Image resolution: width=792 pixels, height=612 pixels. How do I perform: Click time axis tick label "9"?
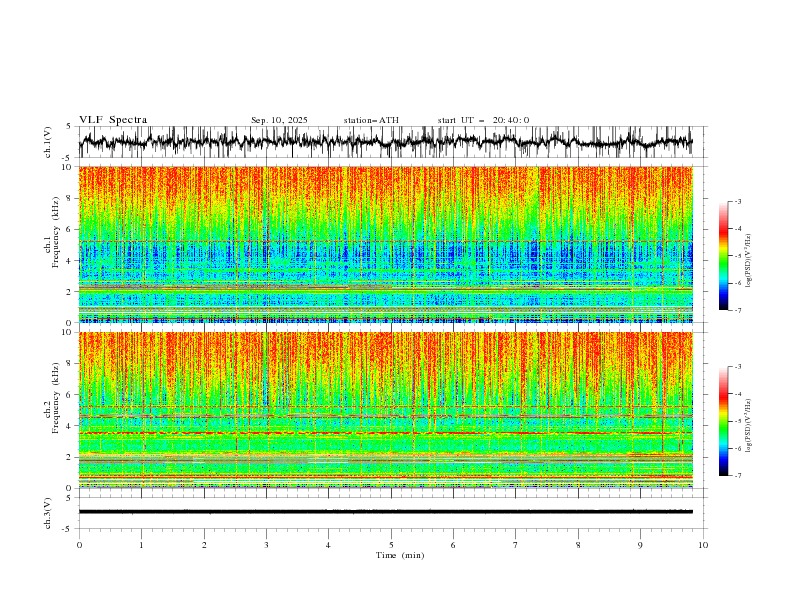tap(640, 545)
